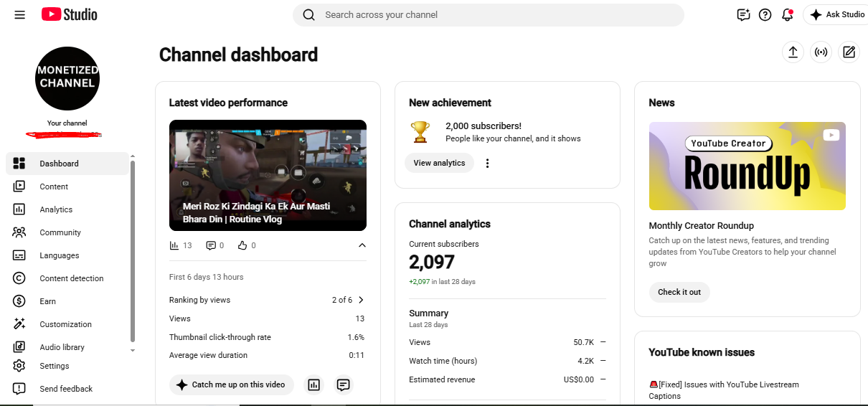
Task: Open the Help question mark icon
Action: tap(765, 14)
